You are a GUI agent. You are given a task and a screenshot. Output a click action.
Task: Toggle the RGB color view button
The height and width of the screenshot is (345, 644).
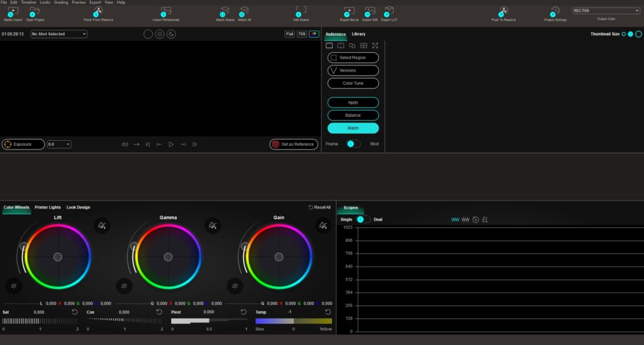pos(314,34)
